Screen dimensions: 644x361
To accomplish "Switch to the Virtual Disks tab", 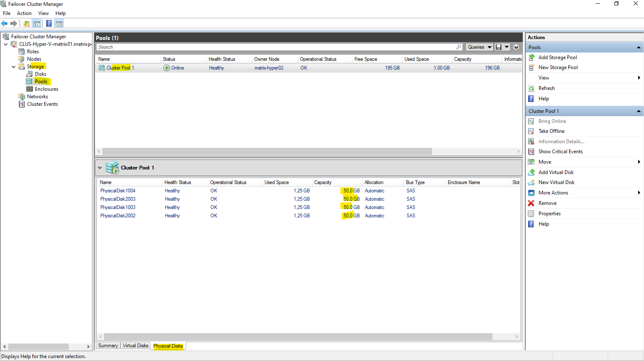I will click(135, 346).
